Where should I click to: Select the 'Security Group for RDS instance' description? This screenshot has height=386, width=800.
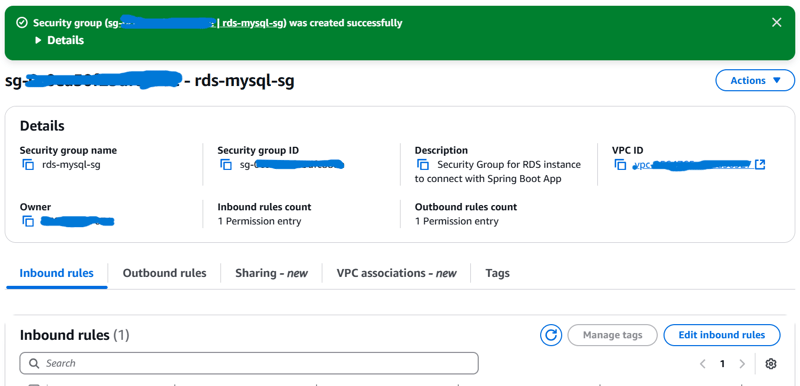[498, 172]
